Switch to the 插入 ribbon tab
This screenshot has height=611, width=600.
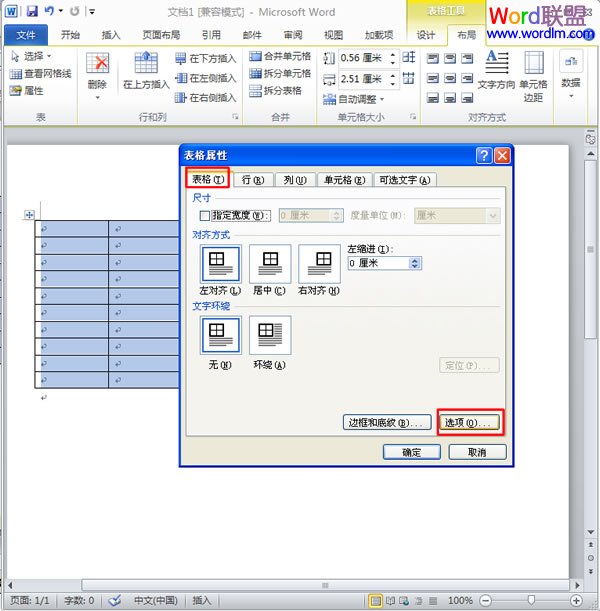111,35
